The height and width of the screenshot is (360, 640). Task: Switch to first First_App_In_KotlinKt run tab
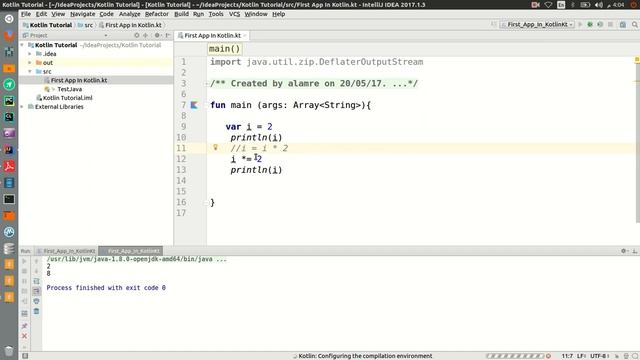click(66, 251)
